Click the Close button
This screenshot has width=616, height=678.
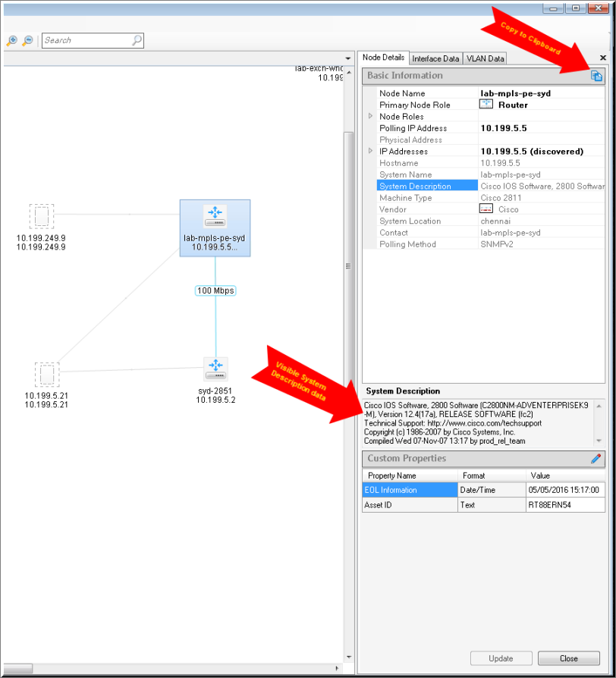pos(568,658)
